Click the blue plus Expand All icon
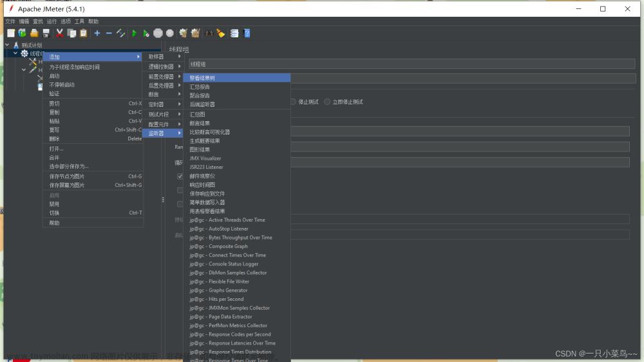This screenshot has height=362, width=644. point(97,33)
